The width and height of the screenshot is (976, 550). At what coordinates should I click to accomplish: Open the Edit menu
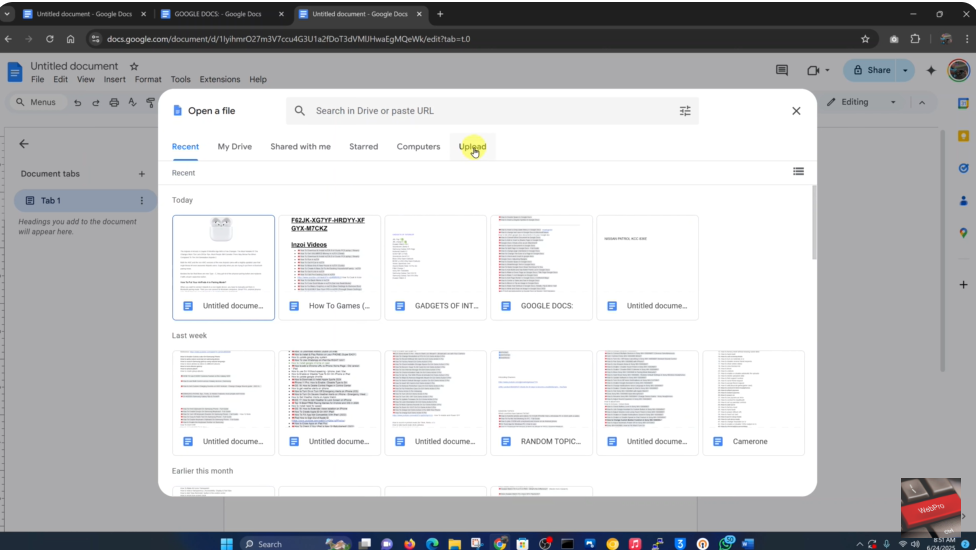pyautogui.click(x=60, y=80)
